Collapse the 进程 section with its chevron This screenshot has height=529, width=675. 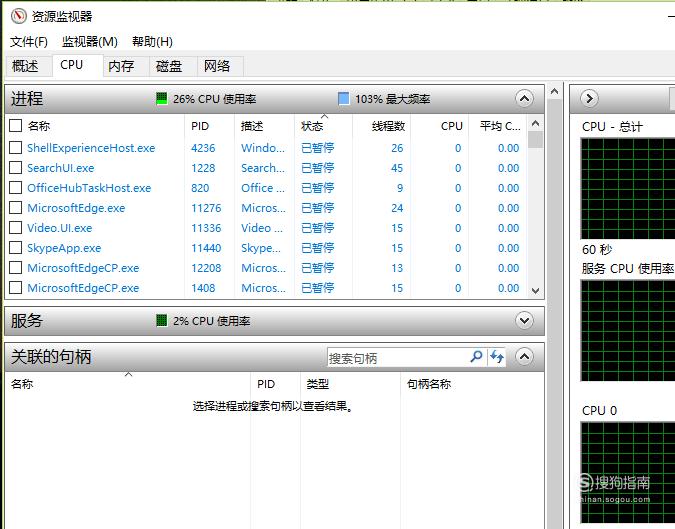pos(524,99)
